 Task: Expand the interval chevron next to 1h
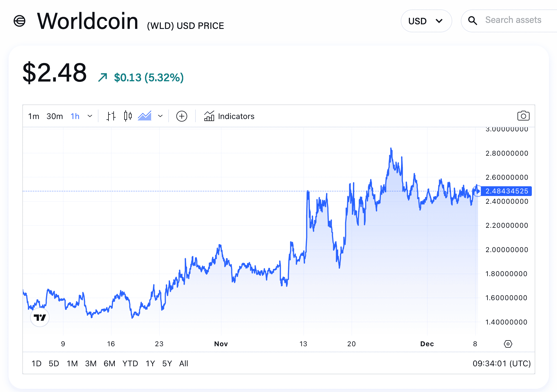(90, 116)
